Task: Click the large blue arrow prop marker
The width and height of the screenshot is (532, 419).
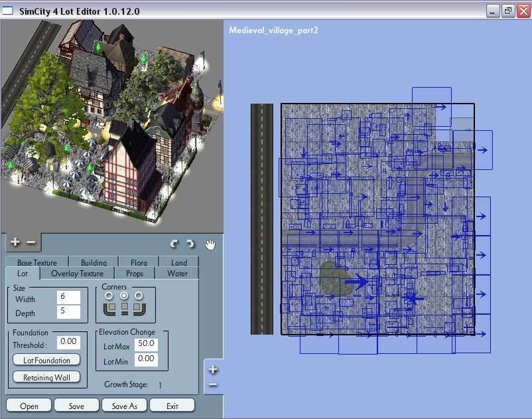Action: click(357, 282)
